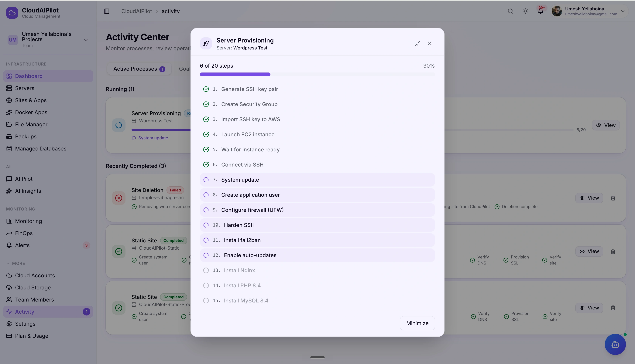Close the Server Provisioning dialog
The height and width of the screenshot is (364, 635).
(430, 43)
